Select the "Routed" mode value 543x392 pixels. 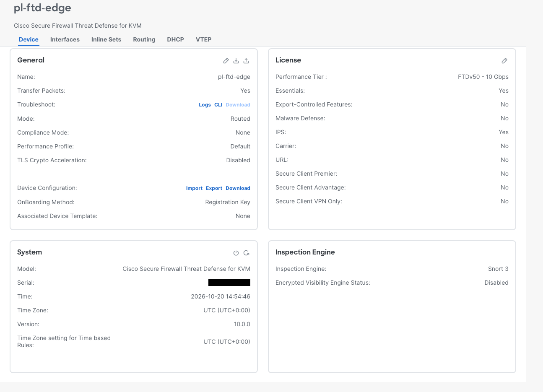click(240, 119)
